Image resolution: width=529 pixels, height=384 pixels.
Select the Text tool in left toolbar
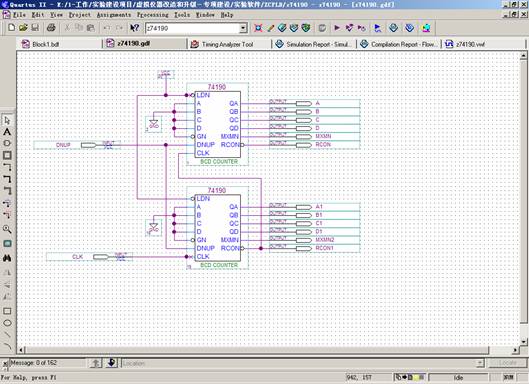[7, 132]
